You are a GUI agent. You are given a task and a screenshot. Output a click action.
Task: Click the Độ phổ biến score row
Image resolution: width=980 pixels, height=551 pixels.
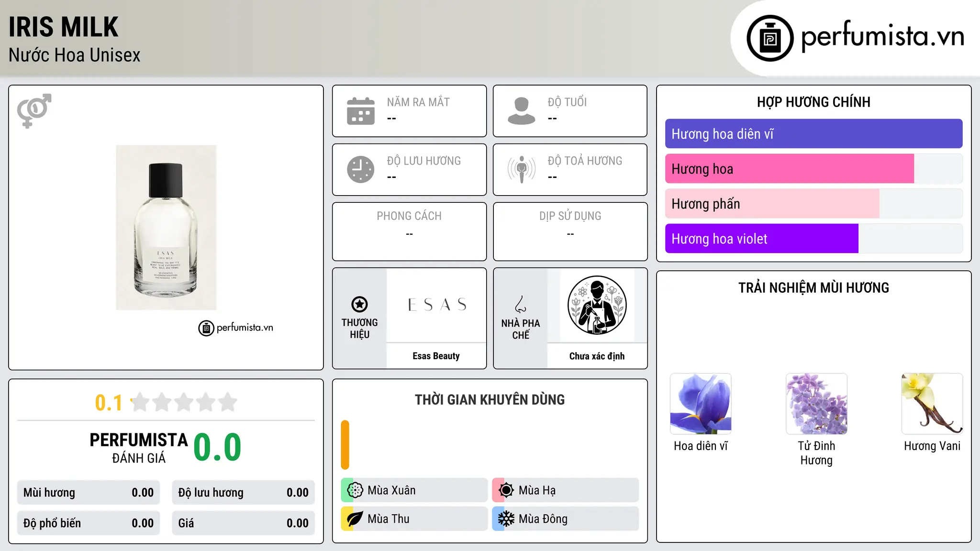point(89,523)
